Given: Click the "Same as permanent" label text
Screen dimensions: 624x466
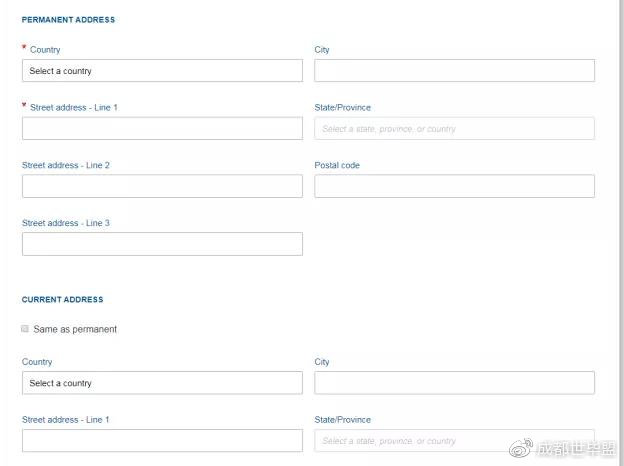Looking at the screenshot, I should pyautogui.click(x=75, y=329).
